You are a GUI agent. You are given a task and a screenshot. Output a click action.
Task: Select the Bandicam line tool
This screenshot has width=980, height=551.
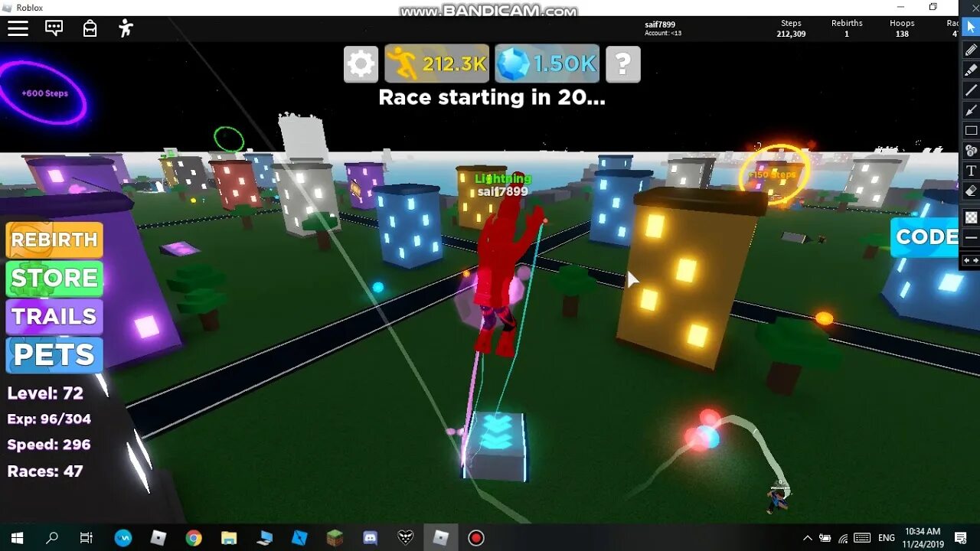(x=971, y=90)
